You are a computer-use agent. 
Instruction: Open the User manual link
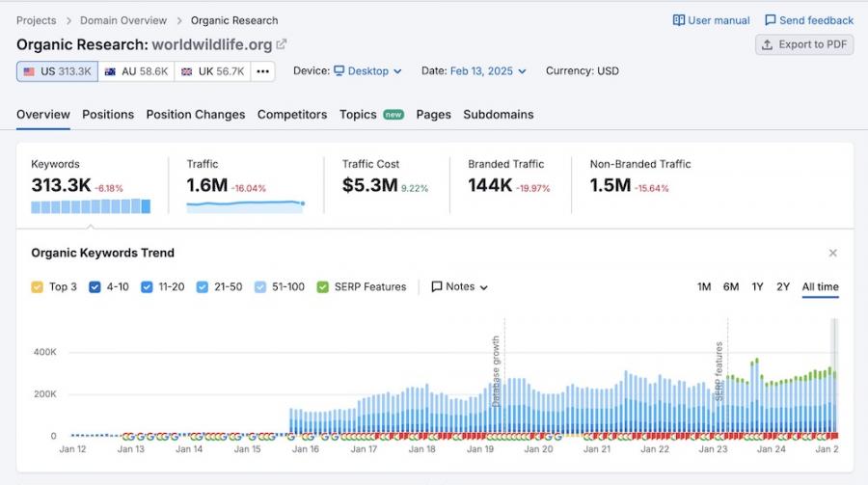[712, 20]
